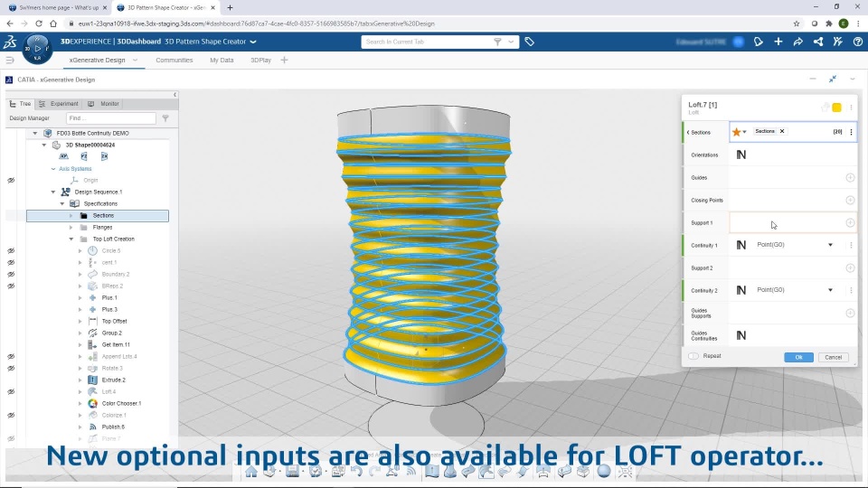Viewport: 868px width, 488px height.
Task: Open the Experiment panel tab
Action: tap(59, 103)
